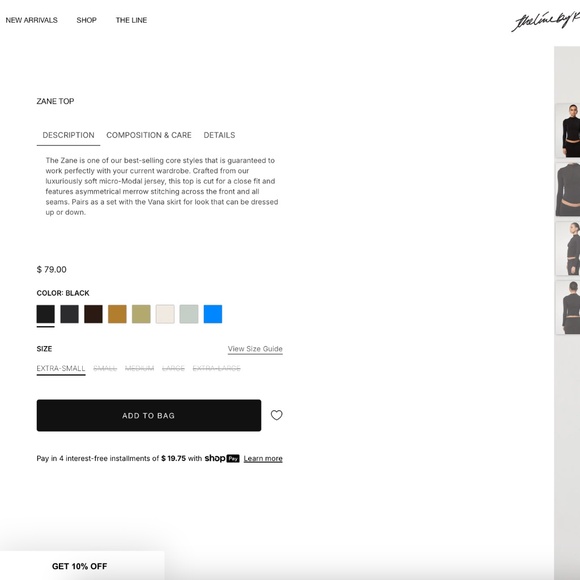580x580 pixels.
Task: Select the caramel tan color swatch
Action: [117, 314]
